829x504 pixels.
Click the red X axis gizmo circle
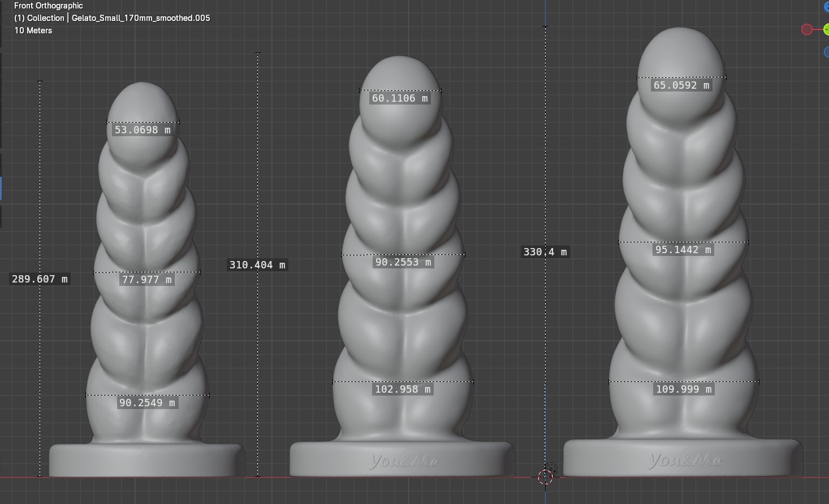pyautogui.click(x=807, y=29)
